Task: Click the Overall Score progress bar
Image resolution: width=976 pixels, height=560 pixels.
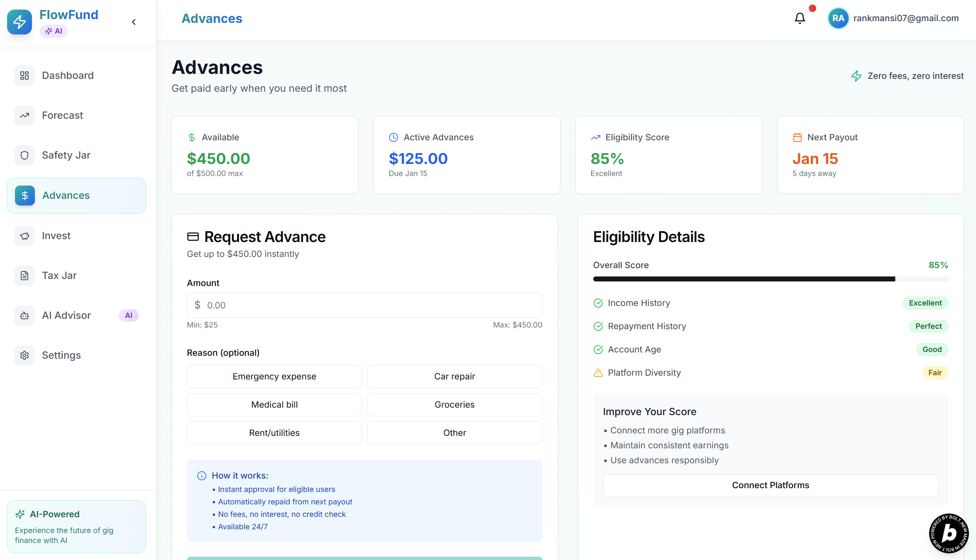Action: [770, 279]
